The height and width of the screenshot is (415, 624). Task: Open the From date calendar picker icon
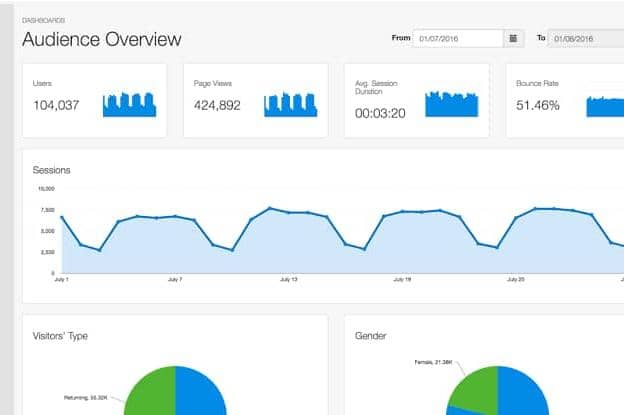pos(513,39)
